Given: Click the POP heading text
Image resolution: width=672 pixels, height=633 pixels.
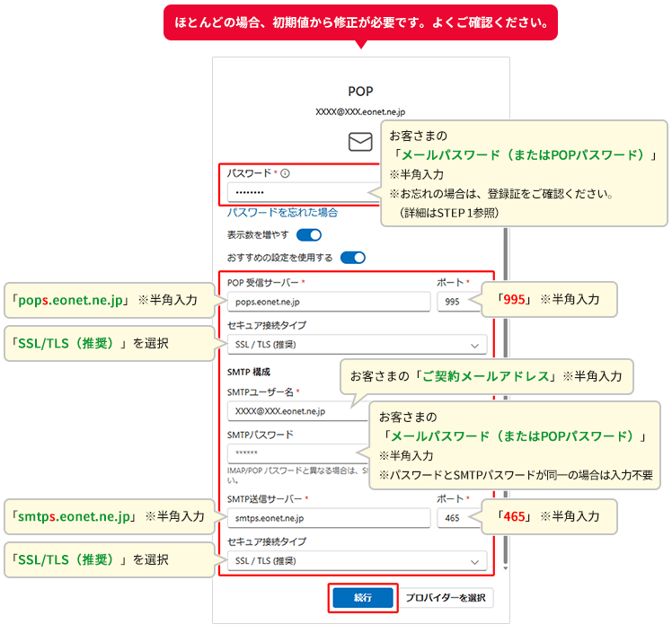Looking at the screenshot, I should click(x=360, y=92).
